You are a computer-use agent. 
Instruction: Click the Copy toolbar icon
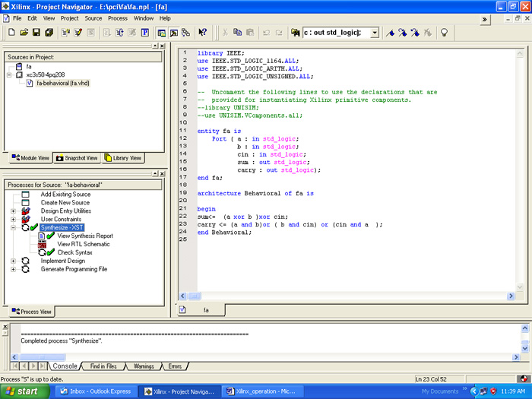(237, 33)
